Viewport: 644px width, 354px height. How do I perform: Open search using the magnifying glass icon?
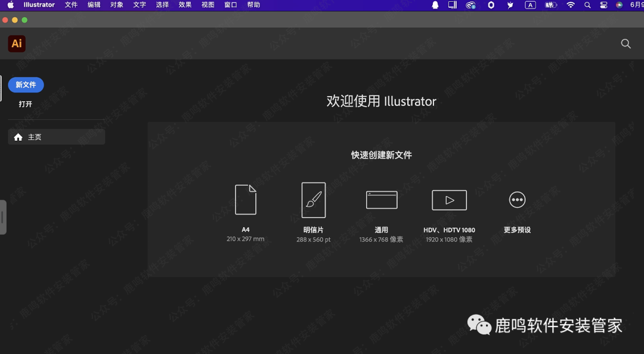click(x=626, y=44)
